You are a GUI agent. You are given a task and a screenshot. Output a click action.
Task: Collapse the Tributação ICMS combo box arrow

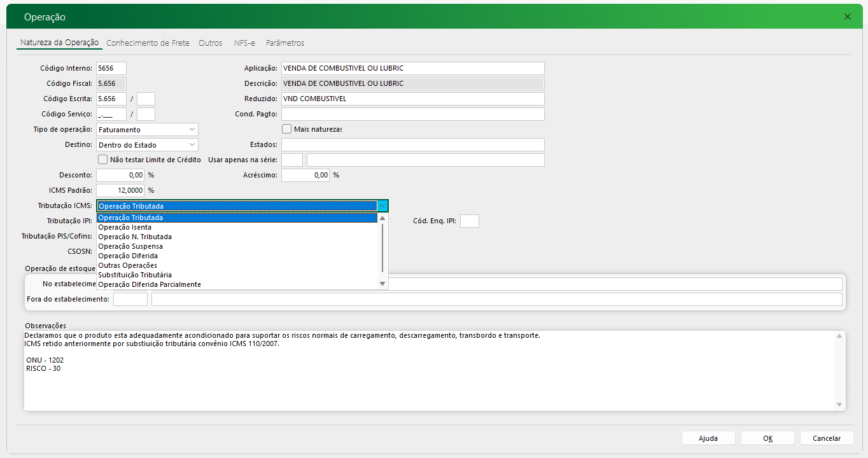pos(382,206)
